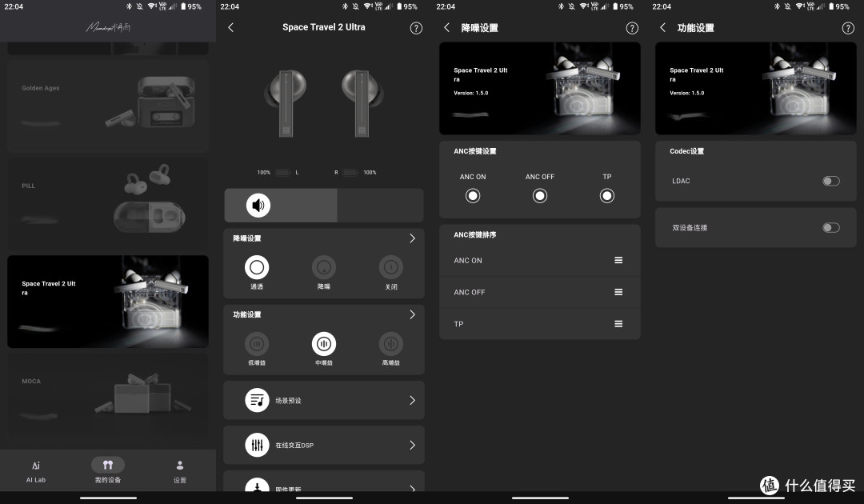This screenshot has width=864, height=504.
Task: Expand the 降噪设置 section chevron
Action: [x=412, y=238]
